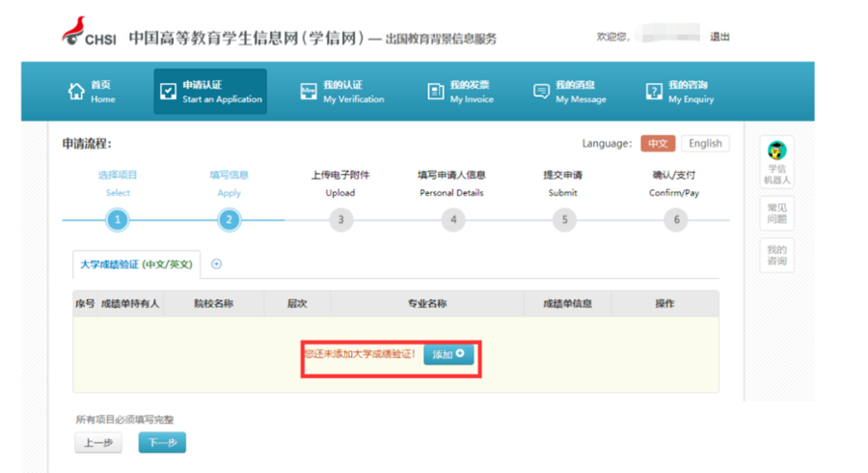
Task: Click the 上一步 previous step button
Action: pyautogui.click(x=98, y=442)
